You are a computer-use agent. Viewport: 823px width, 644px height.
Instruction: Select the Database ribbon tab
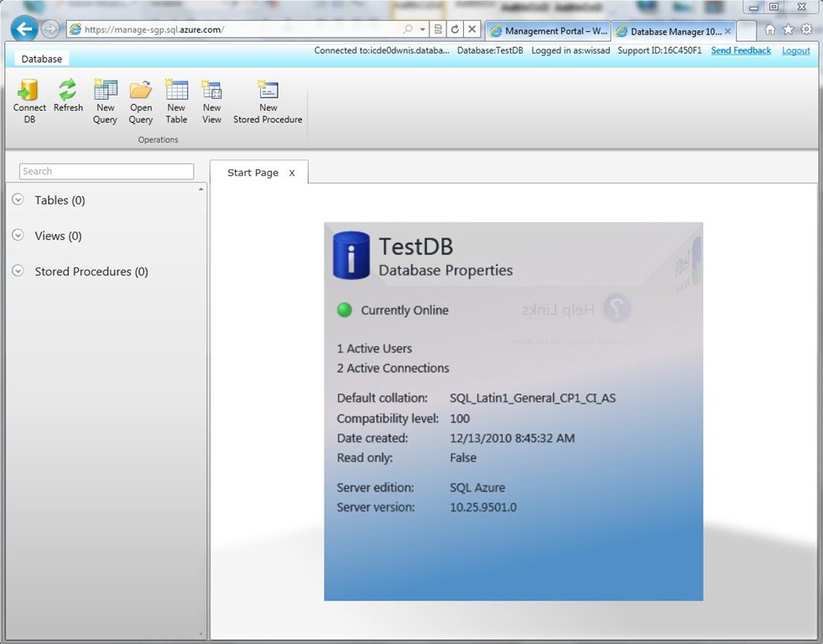click(41, 59)
